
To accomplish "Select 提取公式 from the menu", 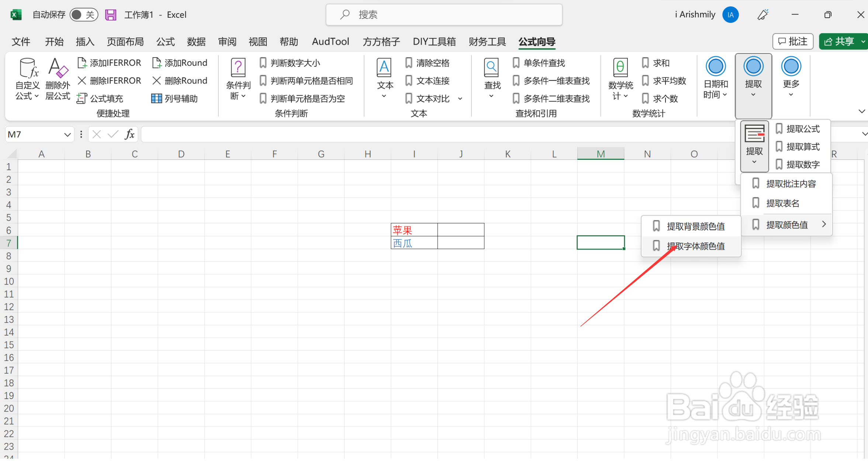I will coord(798,129).
